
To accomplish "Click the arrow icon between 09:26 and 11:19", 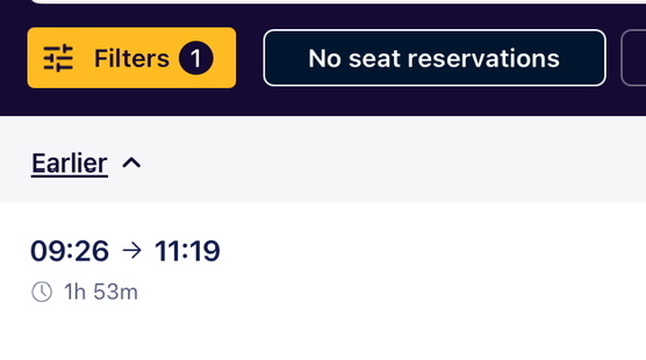I will point(132,250).
